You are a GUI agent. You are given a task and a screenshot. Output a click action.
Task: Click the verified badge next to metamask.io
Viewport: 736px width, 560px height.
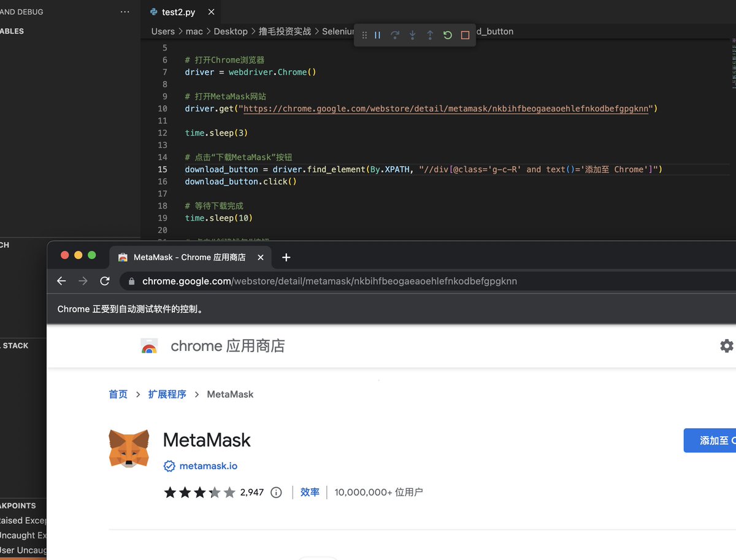(x=169, y=466)
